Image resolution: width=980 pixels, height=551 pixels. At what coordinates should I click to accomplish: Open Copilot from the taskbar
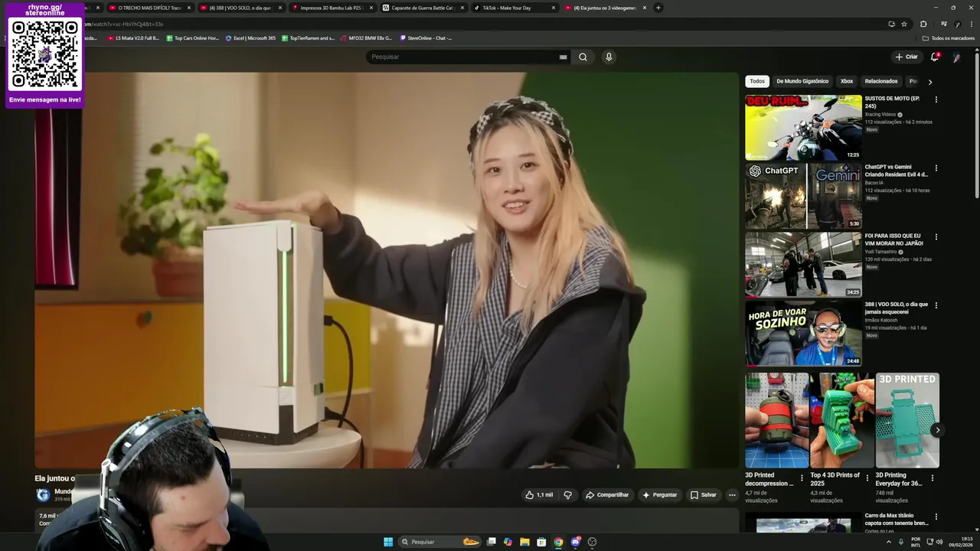(508, 542)
